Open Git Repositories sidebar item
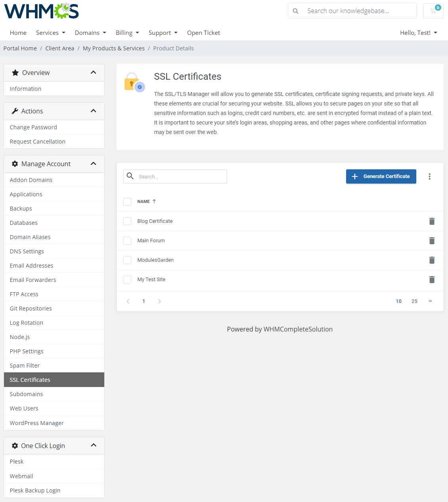Image resolution: width=448 pixels, height=502 pixels. point(54,308)
